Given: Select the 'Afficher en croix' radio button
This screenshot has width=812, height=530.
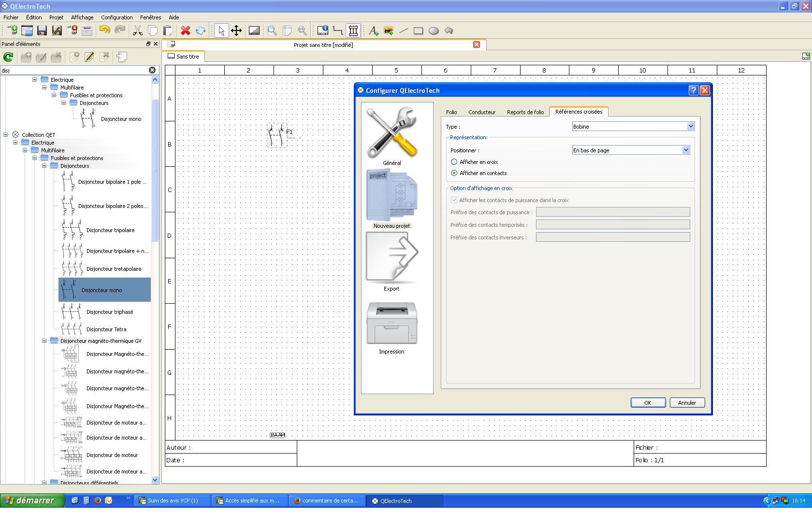Looking at the screenshot, I should pos(454,162).
